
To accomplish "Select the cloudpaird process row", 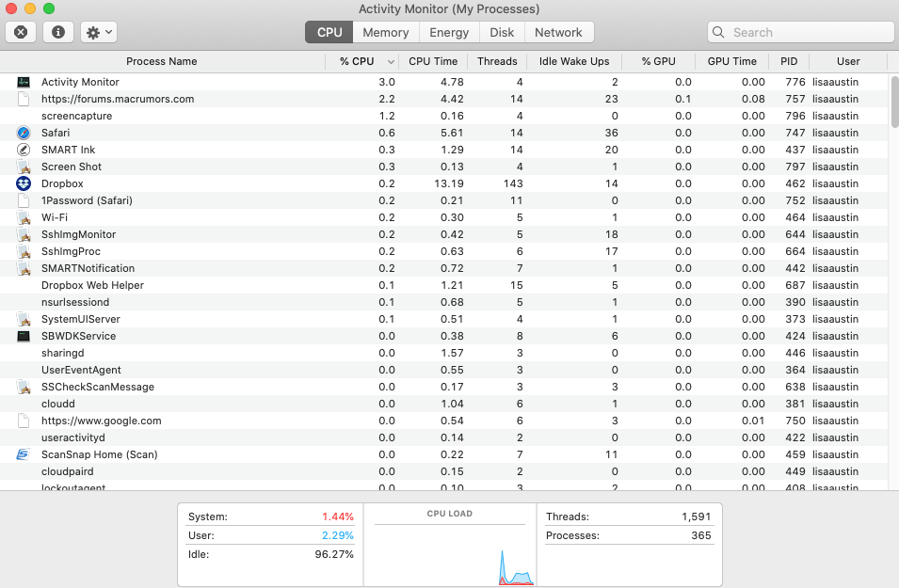I will (444, 471).
